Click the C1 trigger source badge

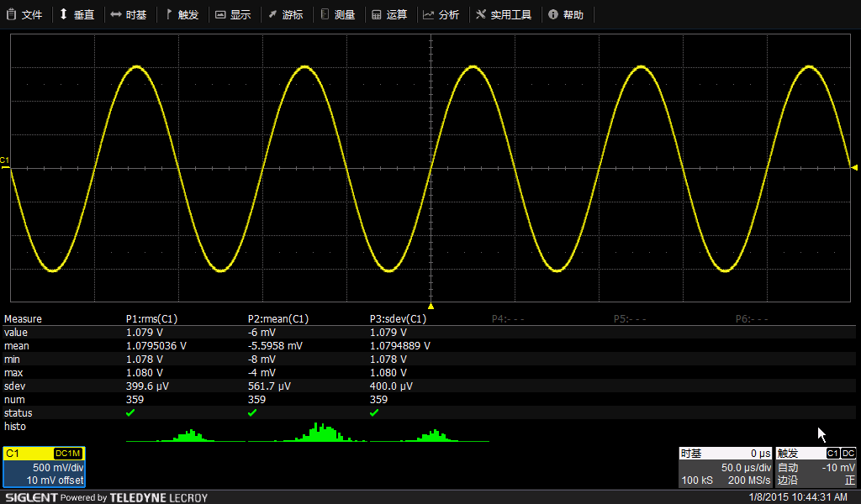coord(832,454)
